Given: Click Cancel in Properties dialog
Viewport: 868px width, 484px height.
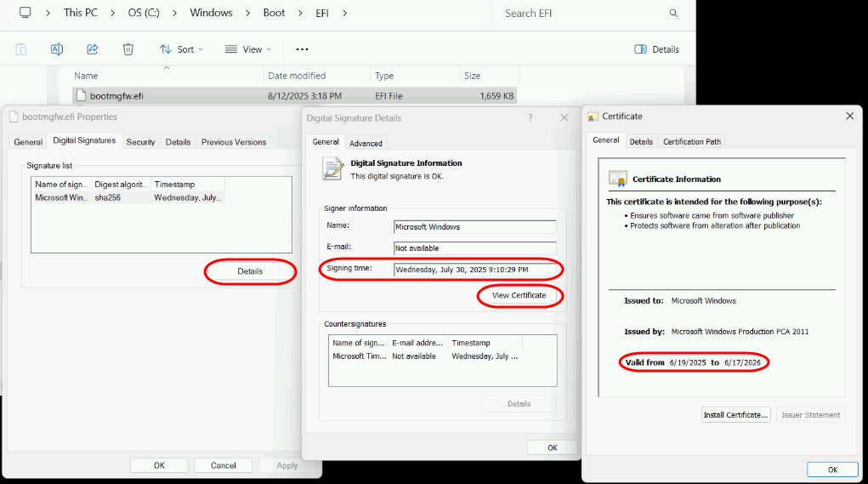Looking at the screenshot, I should coord(223,465).
